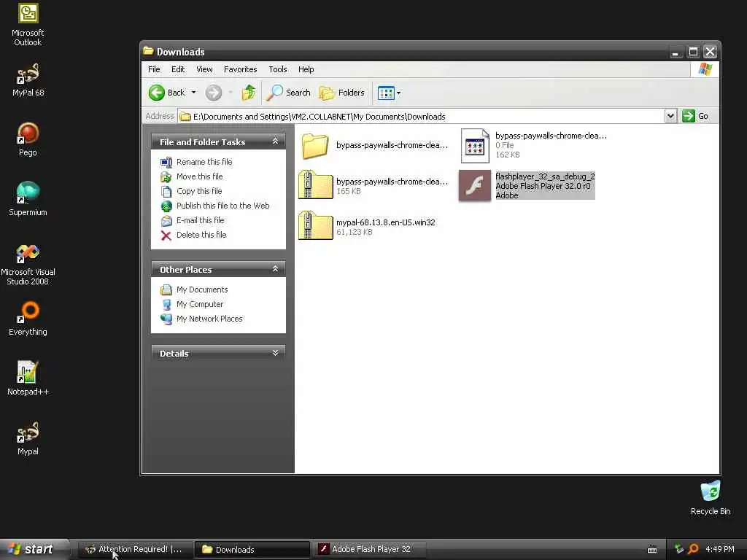The width and height of the screenshot is (747, 560).
Task: Click Rename this file
Action: 196,163
